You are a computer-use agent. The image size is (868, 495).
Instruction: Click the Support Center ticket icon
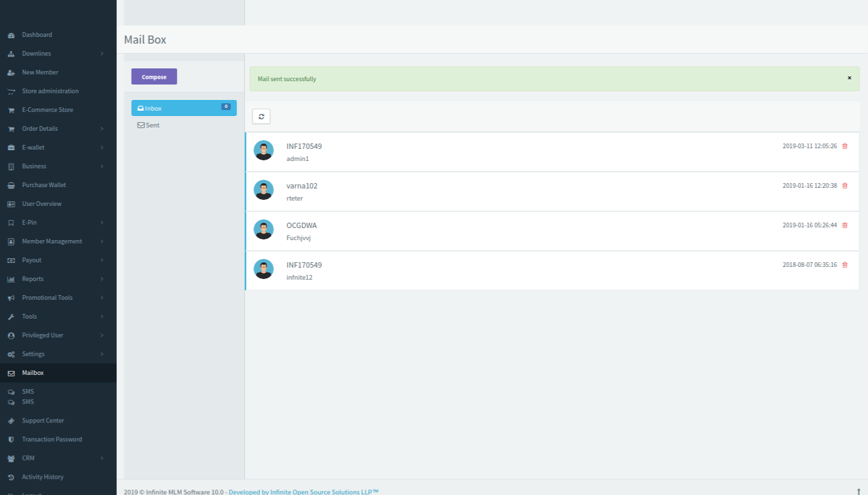pos(11,421)
